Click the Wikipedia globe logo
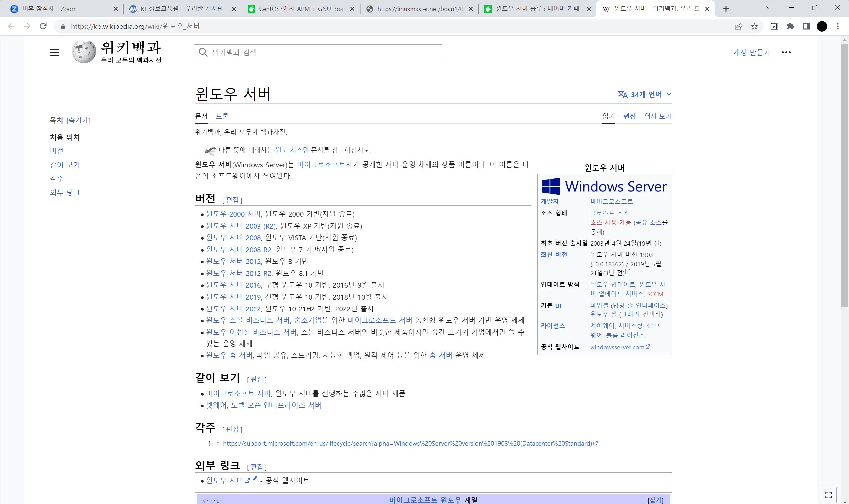849x504 pixels. click(84, 52)
